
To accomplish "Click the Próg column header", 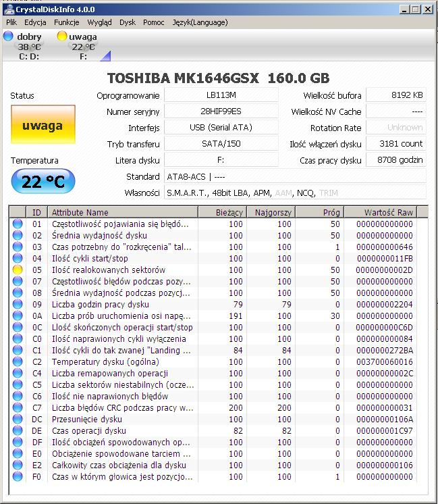I will 319,212.
